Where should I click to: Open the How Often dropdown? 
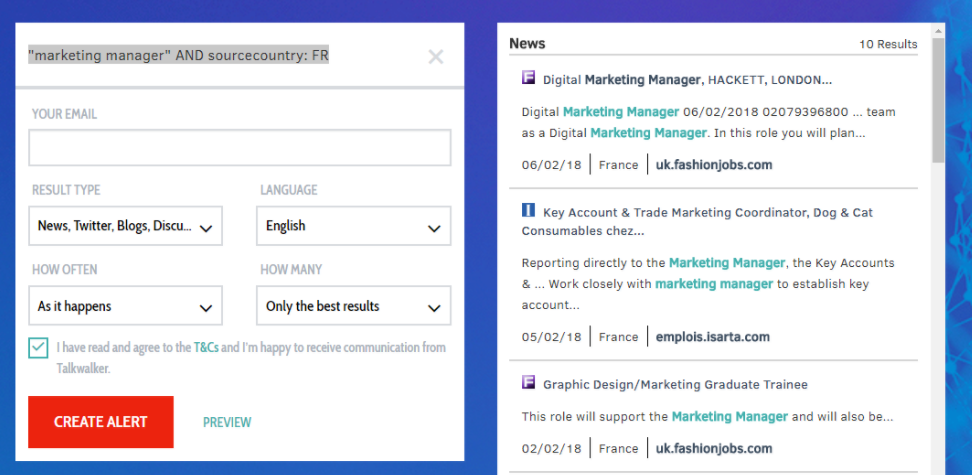pos(125,306)
